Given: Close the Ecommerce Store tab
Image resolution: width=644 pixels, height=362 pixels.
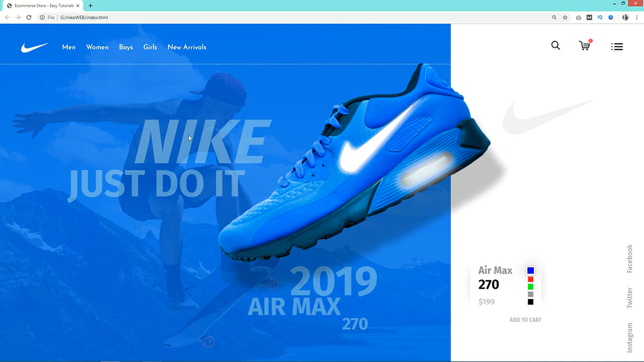Looking at the screenshot, I should pyautogui.click(x=78, y=6).
